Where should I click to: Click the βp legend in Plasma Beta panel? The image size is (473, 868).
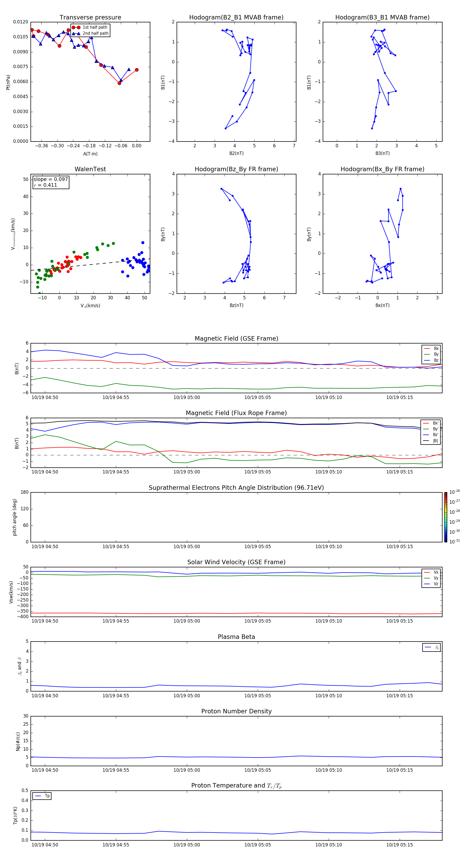(x=431, y=647)
